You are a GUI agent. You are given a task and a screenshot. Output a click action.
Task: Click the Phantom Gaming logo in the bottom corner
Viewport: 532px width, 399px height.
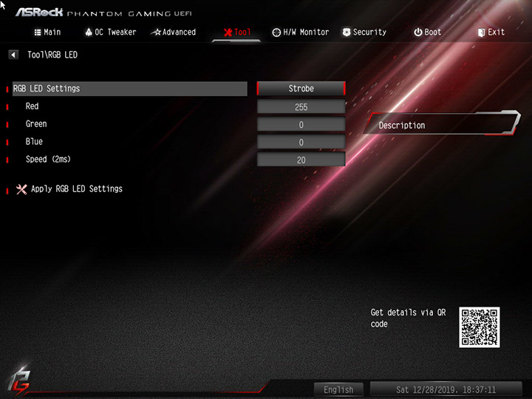[x=18, y=381]
